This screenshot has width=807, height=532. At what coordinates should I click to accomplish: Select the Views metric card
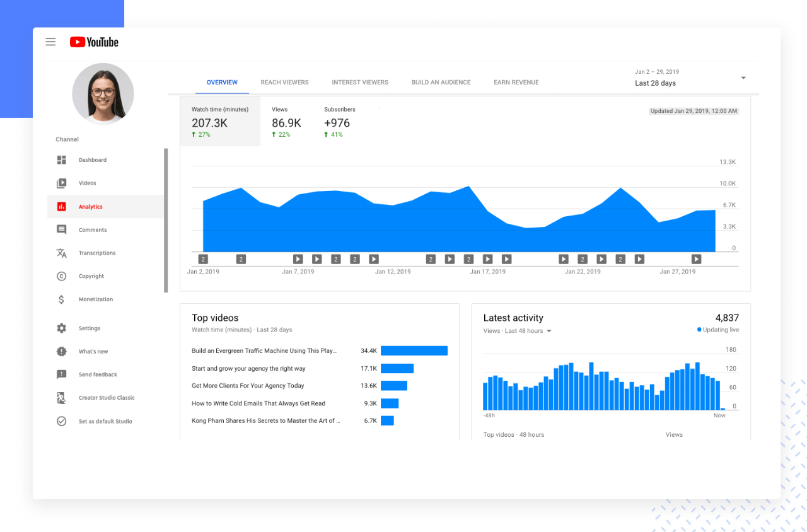coord(287,122)
